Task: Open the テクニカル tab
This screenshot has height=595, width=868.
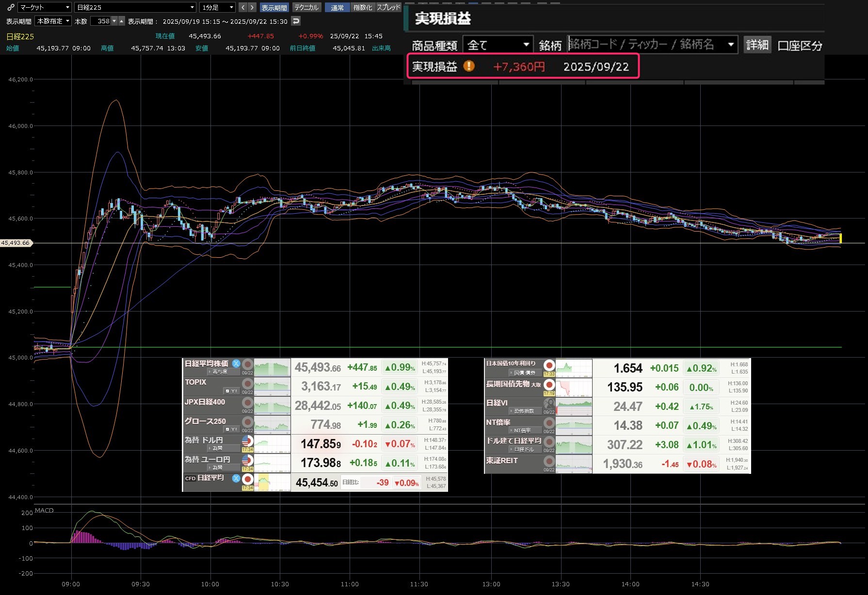Action: (x=306, y=7)
